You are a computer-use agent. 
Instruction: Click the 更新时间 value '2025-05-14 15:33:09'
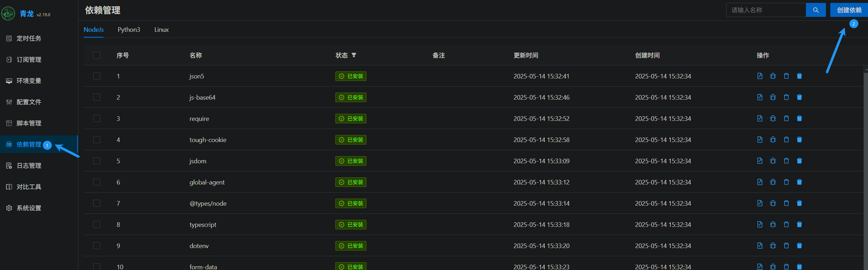point(541,161)
